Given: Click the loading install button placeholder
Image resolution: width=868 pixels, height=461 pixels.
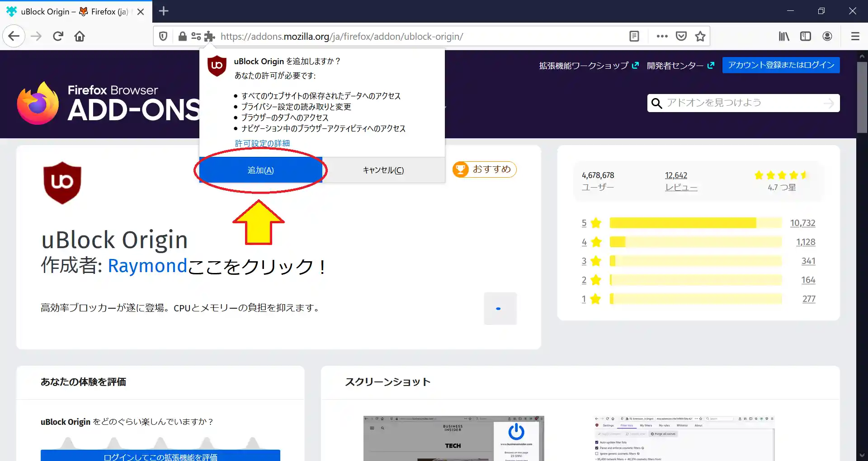Looking at the screenshot, I should point(500,308).
